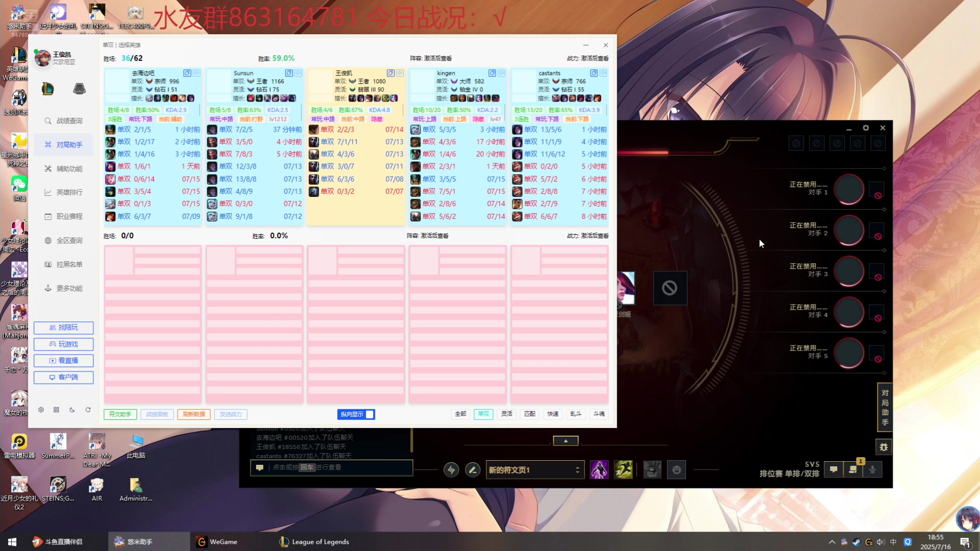The image size is (980, 551).
Task: Open chat rooms icon with the badge 1
Action: (x=853, y=469)
